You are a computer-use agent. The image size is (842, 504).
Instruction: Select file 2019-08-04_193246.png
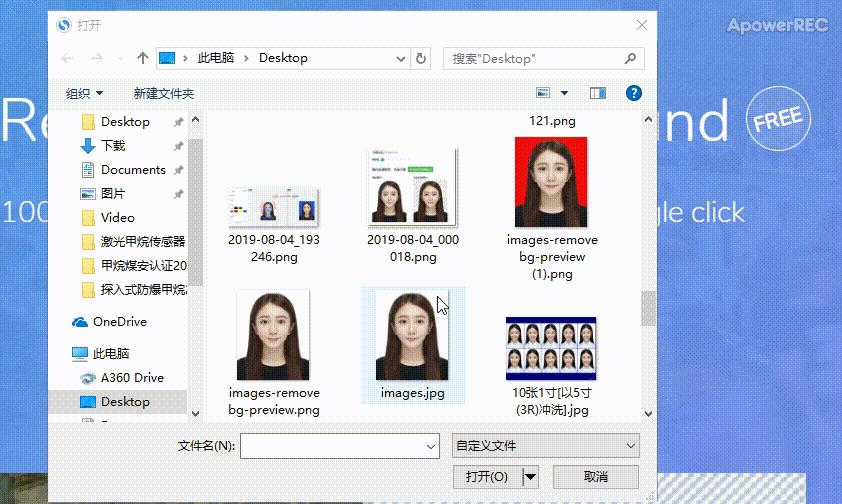tap(274, 224)
